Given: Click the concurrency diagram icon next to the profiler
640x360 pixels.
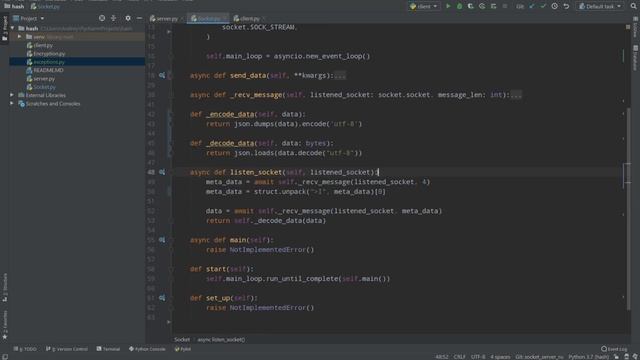Looking at the screenshot, I should pos(493,6).
